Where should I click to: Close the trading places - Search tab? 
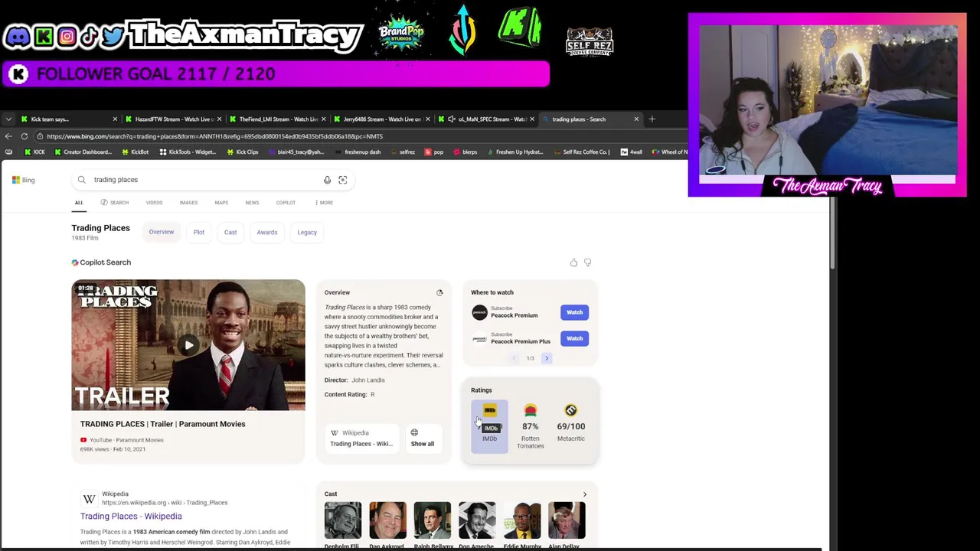pyautogui.click(x=635, y=119)
